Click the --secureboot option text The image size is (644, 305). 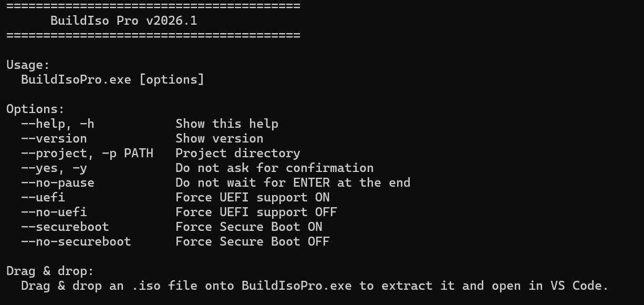65,227
